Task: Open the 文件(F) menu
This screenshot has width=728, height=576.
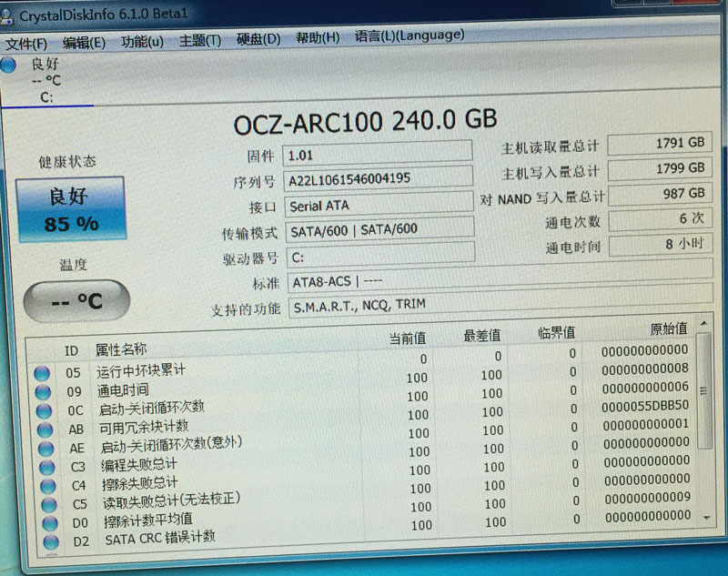Action: [26, 43]
